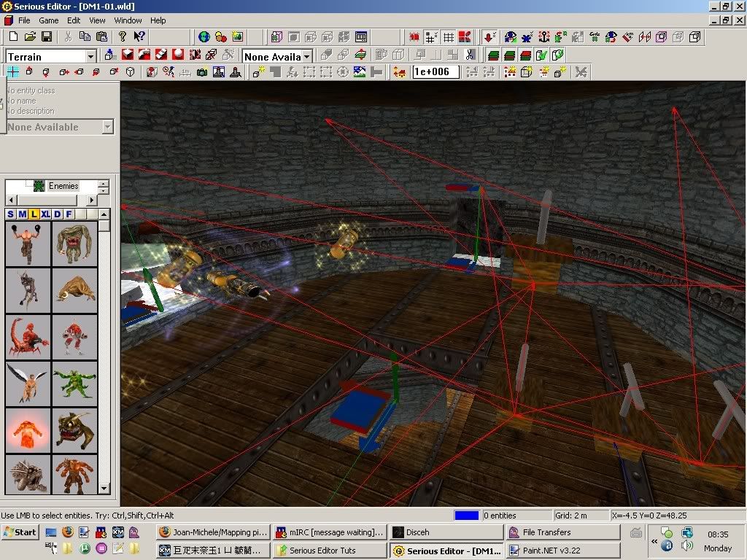Click the Copy icon in the toolbar

85,36
